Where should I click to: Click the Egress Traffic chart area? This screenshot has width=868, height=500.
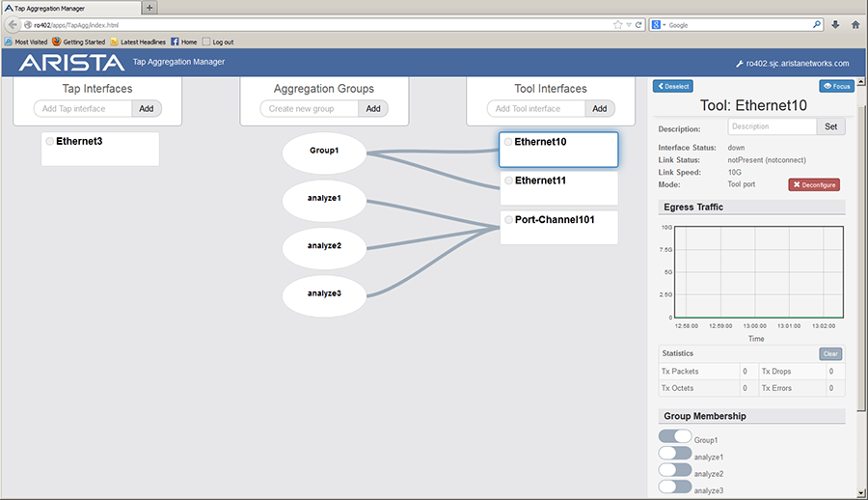tap(758, 271)
